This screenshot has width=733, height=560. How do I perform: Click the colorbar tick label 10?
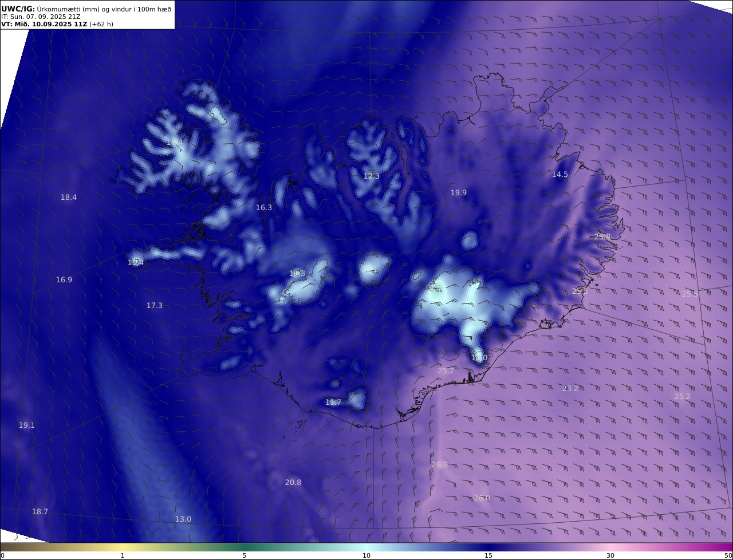click(366, 555)
